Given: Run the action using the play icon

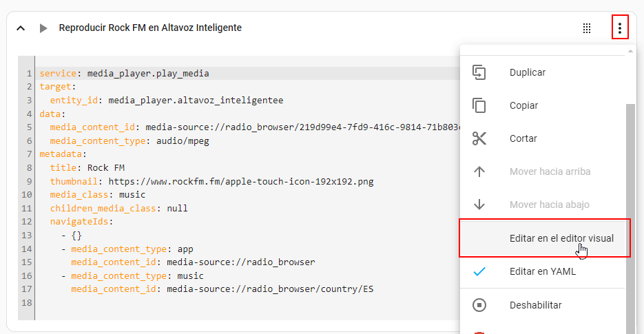Looking at the screenshot, I should coord(43,28).
